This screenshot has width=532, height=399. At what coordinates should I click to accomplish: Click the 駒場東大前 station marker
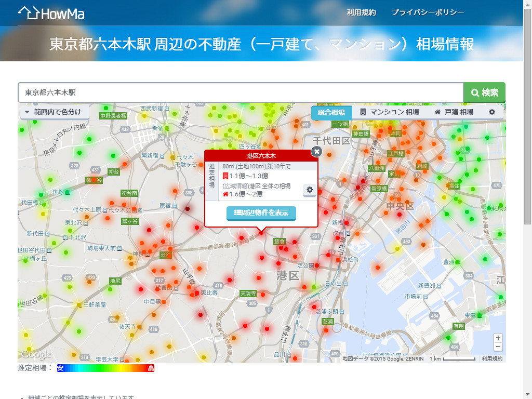(x=119, y=248)
